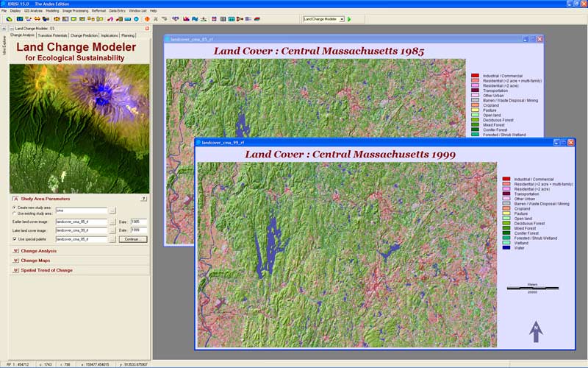
Task: Open the vertical Idrisi Explorer side tab
Action: (4, 45)
